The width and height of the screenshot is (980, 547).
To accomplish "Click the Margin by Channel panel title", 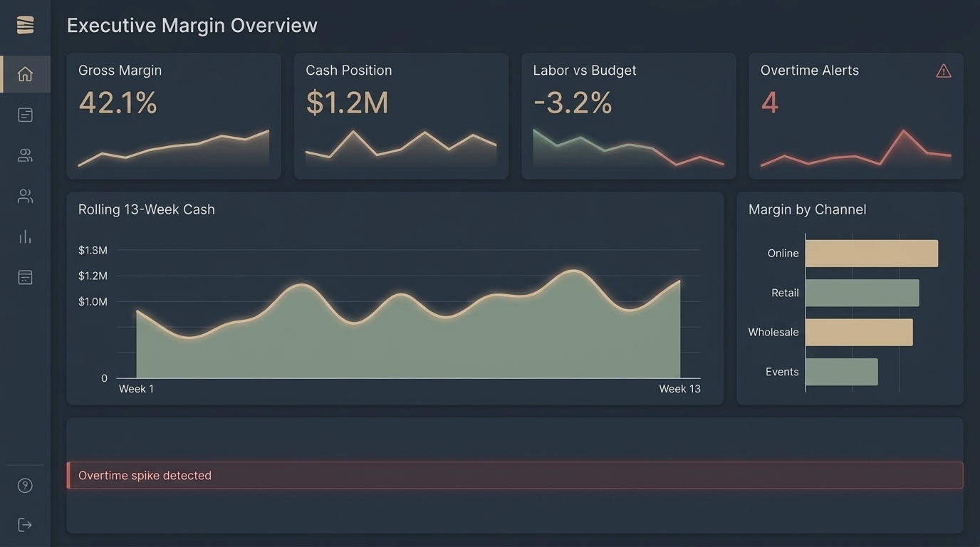I will [x=808, y=209].
